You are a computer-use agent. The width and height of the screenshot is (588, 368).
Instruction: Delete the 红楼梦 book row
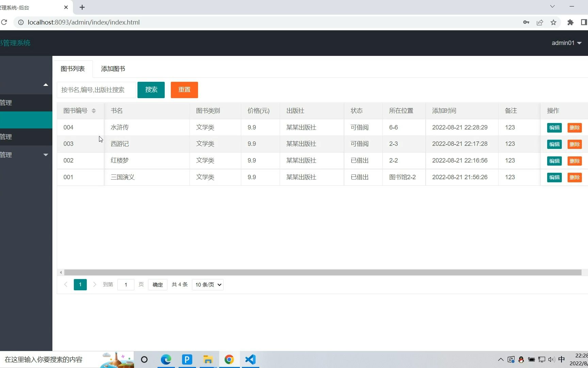coord(575,161)
